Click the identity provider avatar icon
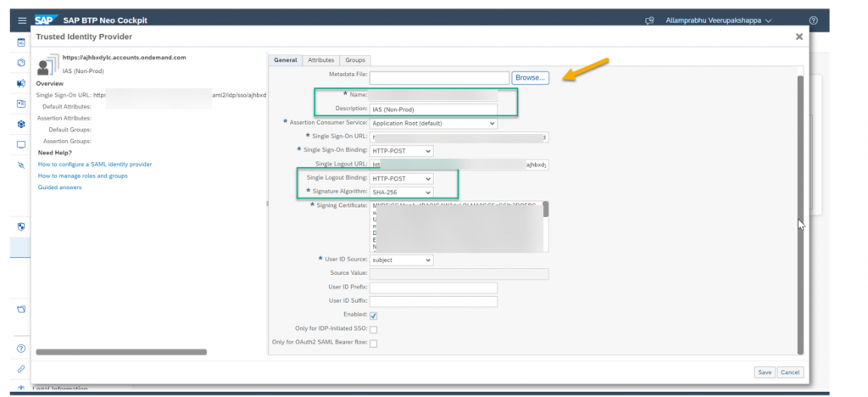 click(47, 64)
